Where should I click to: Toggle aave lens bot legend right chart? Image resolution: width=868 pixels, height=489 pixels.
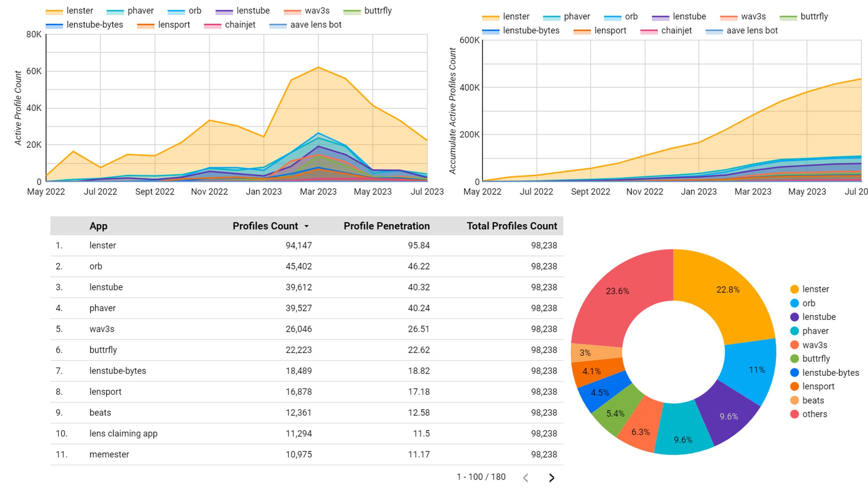[751, 31]
